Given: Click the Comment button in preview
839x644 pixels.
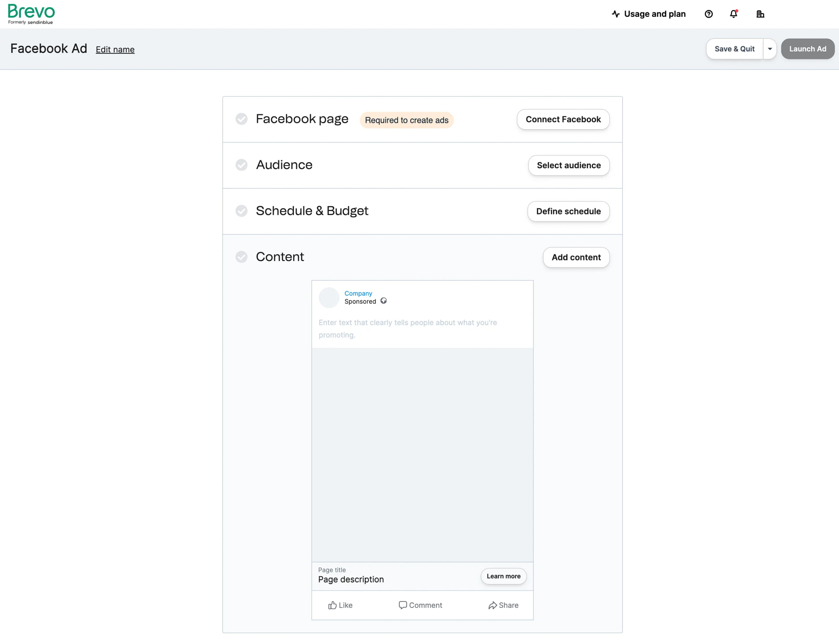Looking at the screenshot, I should pos(420,605).
